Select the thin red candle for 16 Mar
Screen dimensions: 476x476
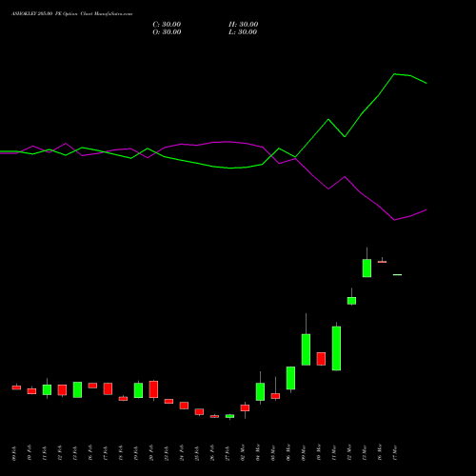click(382, 262)
